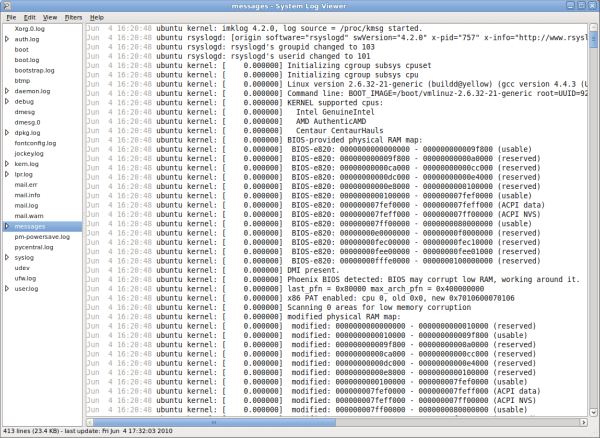Click the 'x86 PAT enabled' log line
The height and width of the screenshot is (438, 600).
click(x=300, y=298)
